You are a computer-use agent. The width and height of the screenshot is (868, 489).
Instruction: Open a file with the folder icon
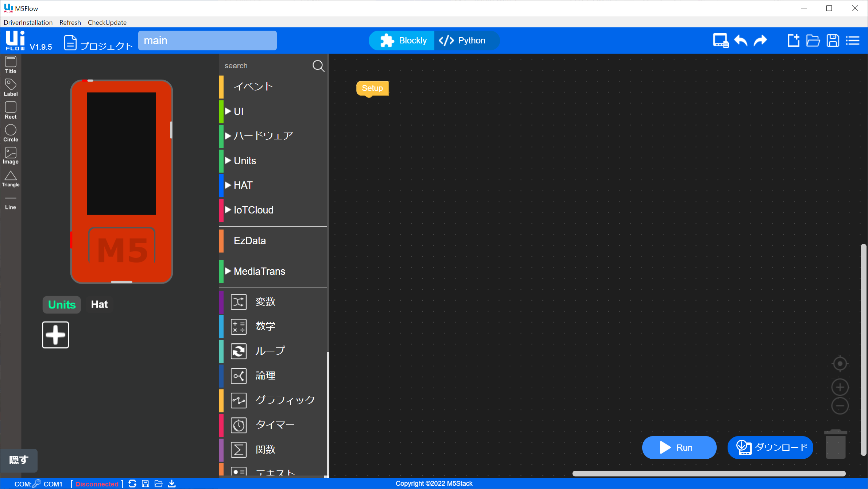pyautogui.click(x=813, y=41)
